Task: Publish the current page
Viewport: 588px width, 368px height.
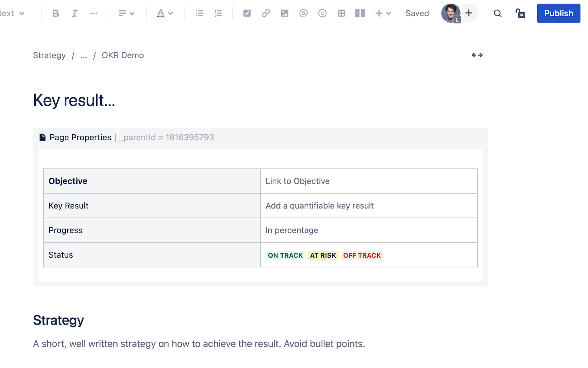Action: [x=558, y=13]
